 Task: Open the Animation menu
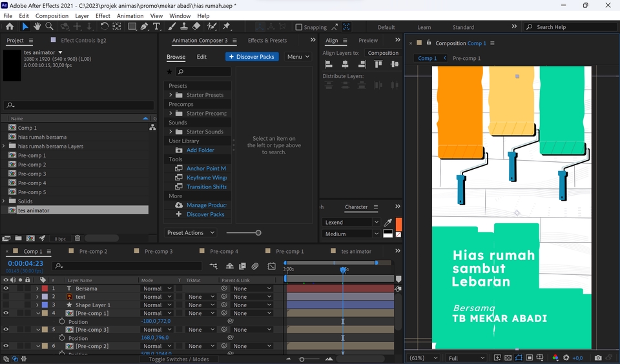pos(130,15)
